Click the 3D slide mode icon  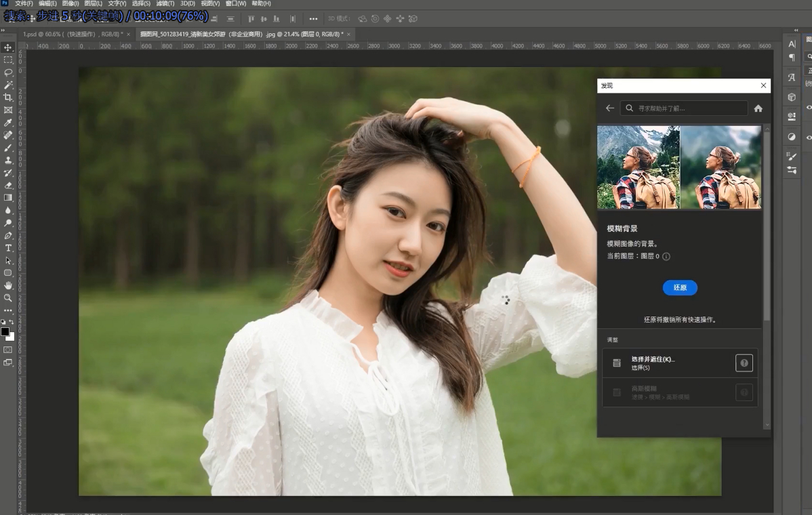point(401,18)
